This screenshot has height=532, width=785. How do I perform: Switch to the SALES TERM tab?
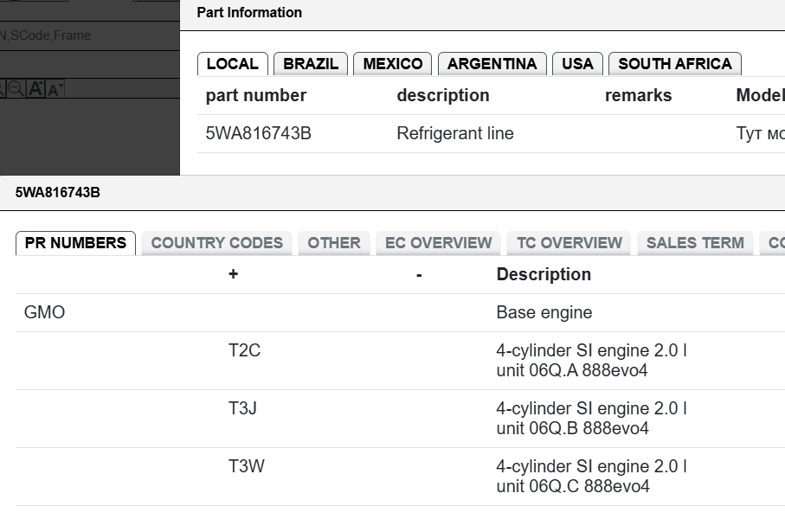click(x=695, y=243)
